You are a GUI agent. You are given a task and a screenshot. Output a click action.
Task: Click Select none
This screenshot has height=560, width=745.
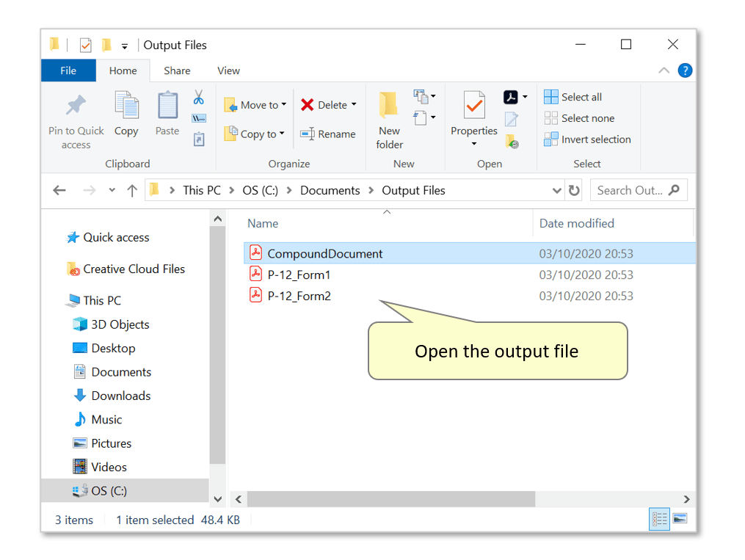(x=579, y=117)
